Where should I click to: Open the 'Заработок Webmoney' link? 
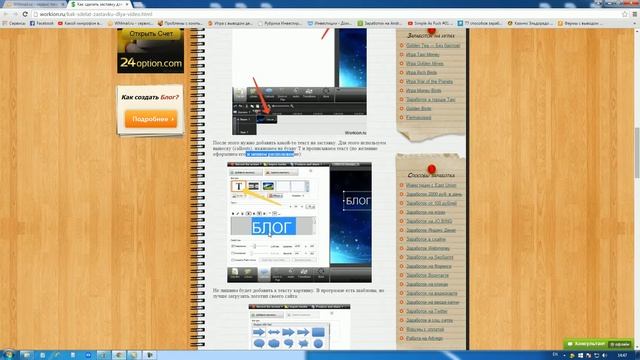coord(428,248)
